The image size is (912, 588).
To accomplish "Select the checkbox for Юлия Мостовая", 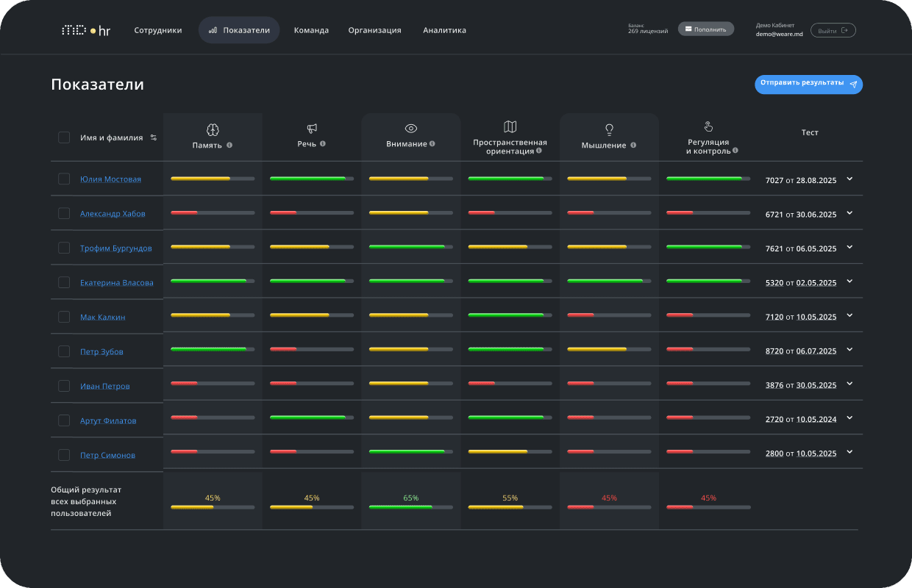I will pyautogui.click(x=64, y=179).
